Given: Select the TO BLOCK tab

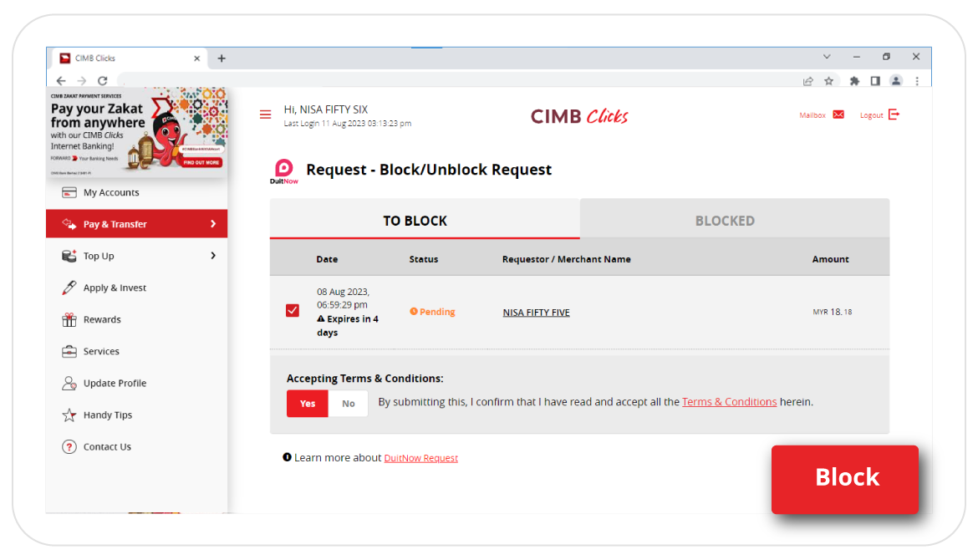Looking at the screenshot, I should [x=415, y=221].
